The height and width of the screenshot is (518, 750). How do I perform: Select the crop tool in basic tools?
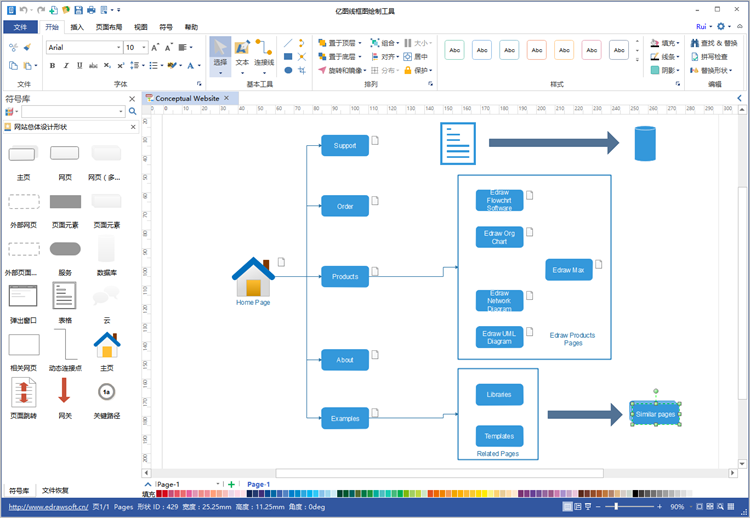pos(302,70)
